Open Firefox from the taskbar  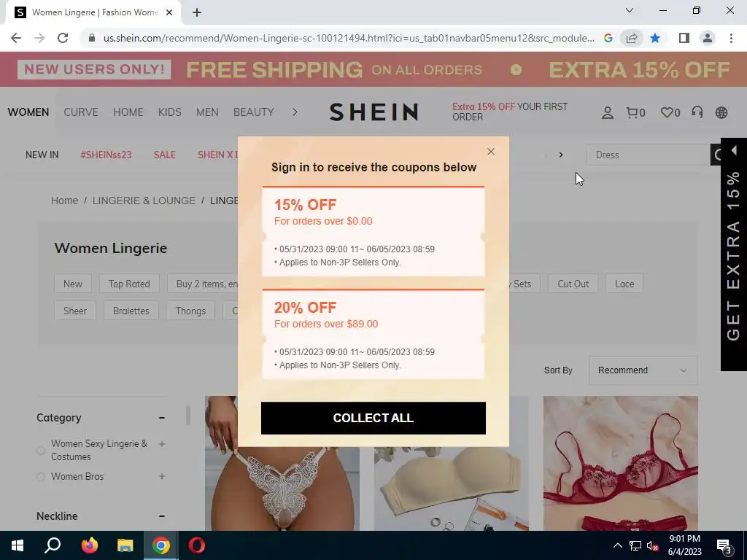[x=89, y=545]
